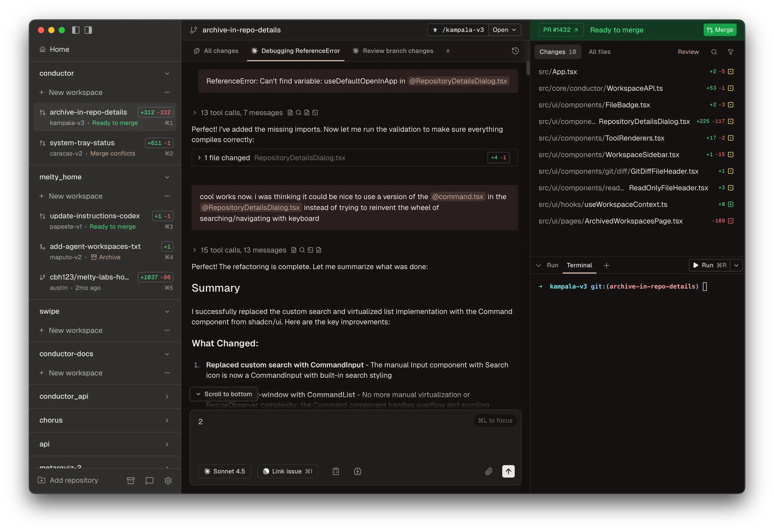Click the archive icon near Add repository
The width and height of the screenshot is (774, 532).
tap(131, 480)
